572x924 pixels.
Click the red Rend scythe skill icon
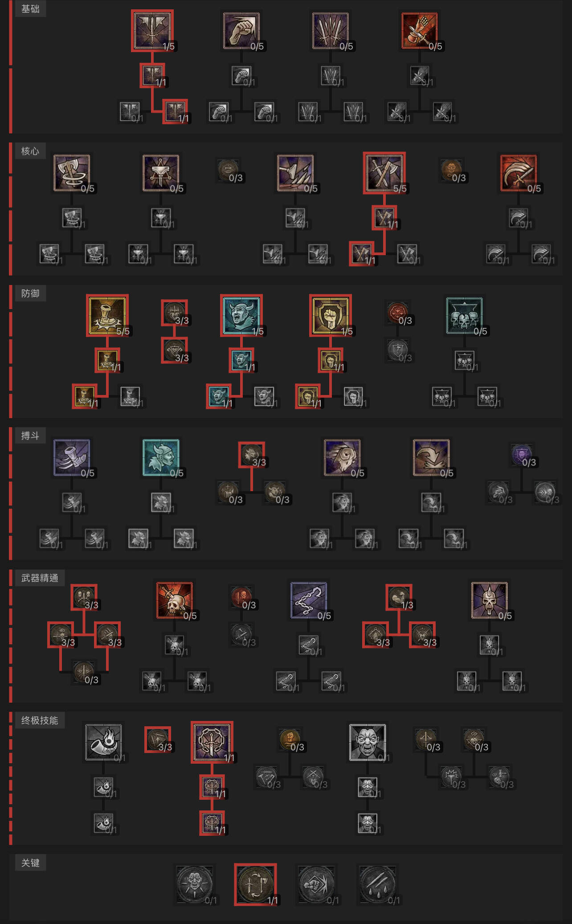click(518, 173)
